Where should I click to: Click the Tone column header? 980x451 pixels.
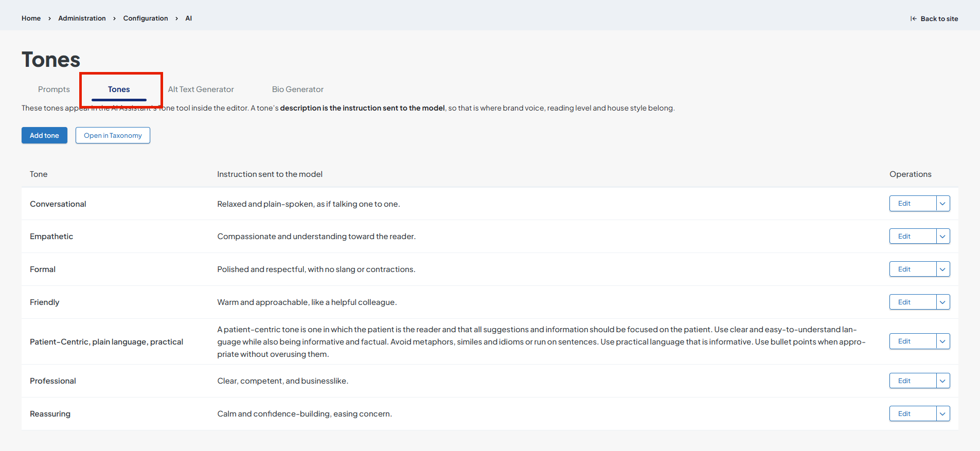[39, 174]
